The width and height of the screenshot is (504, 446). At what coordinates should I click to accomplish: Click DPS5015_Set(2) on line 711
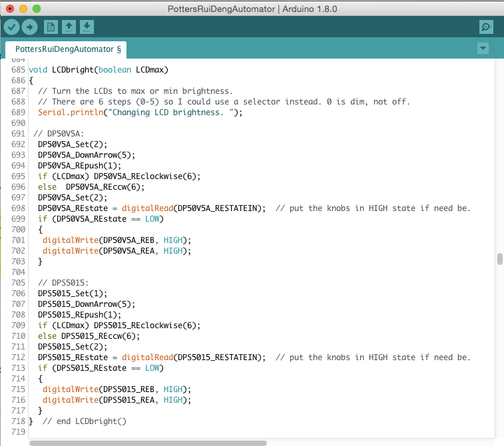[x=73, y=346]
